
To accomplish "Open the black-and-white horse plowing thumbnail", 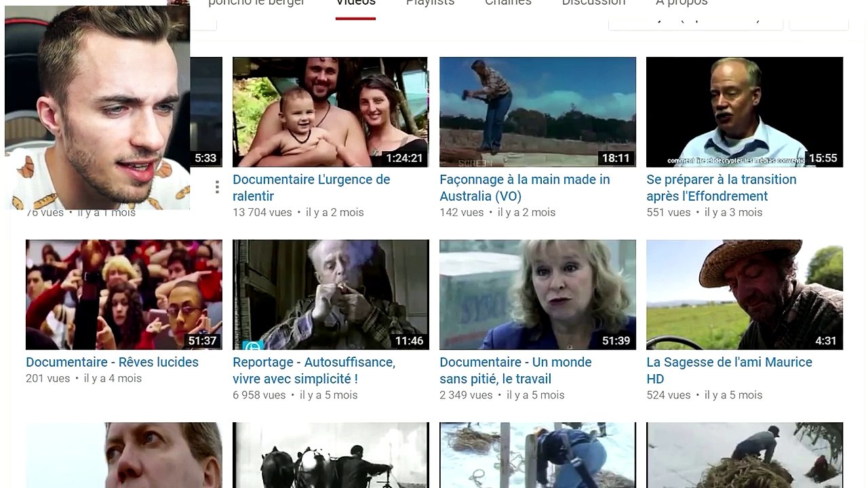I will (x=331, y=455).
